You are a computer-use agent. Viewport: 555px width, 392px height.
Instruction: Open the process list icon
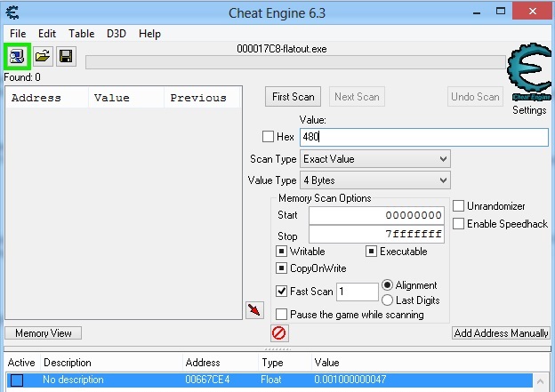click(17, 56)
